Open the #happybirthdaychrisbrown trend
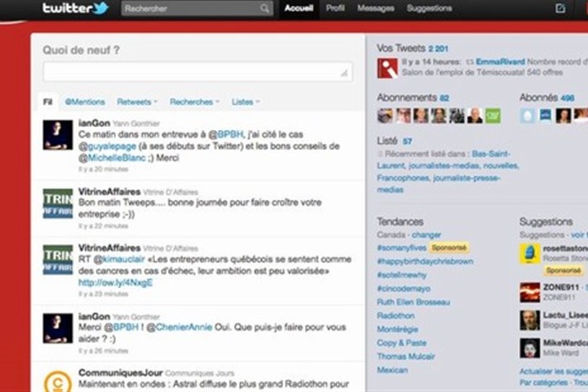Viewport: 588px width, 392px height. (x=425, y=261)
